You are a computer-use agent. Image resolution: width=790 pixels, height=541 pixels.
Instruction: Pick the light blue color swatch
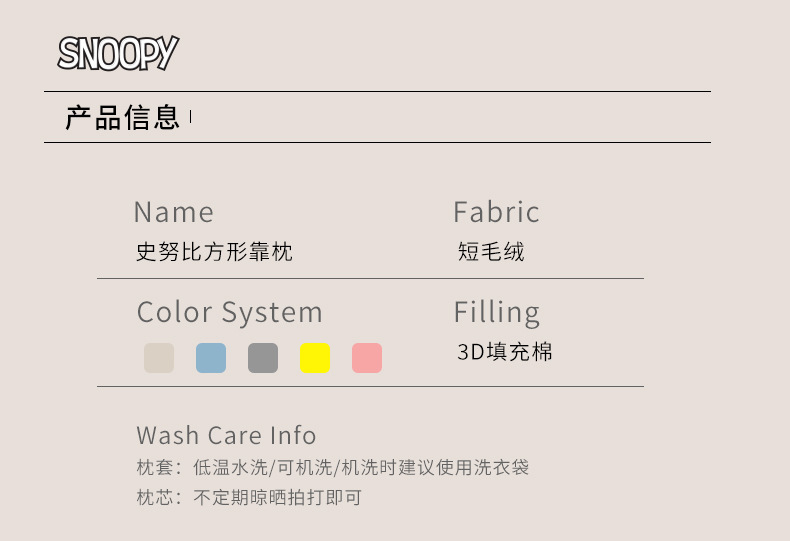pos(211,358)
